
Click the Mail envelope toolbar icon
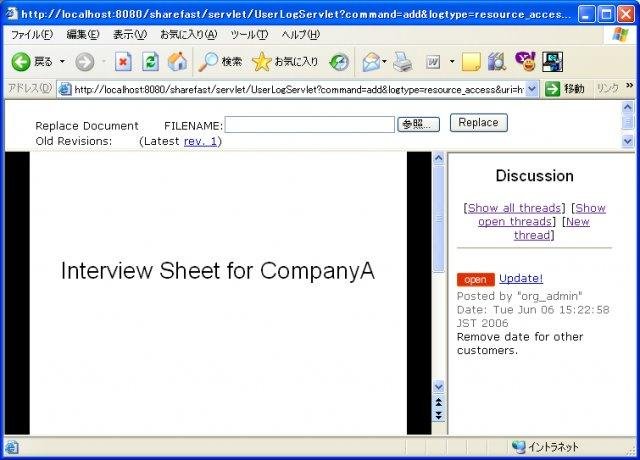371,62
